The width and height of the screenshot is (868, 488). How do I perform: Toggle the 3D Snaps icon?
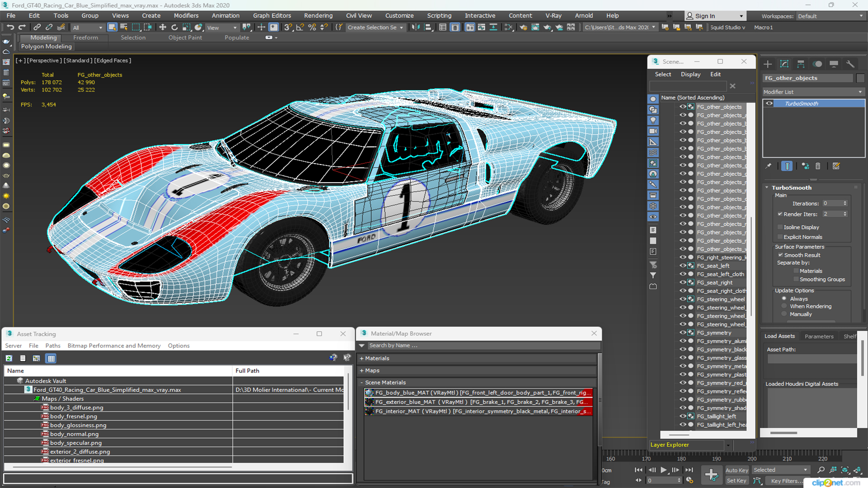tap(288, 28)
